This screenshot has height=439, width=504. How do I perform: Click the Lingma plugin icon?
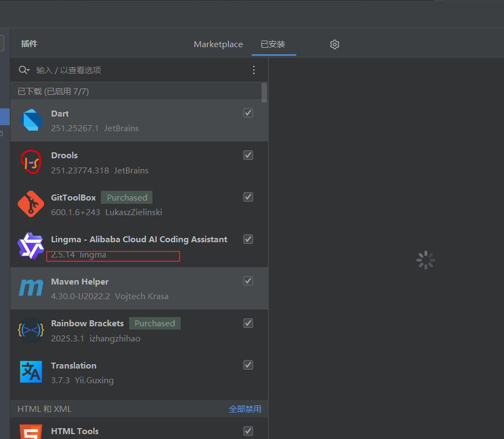coord(31,246)
